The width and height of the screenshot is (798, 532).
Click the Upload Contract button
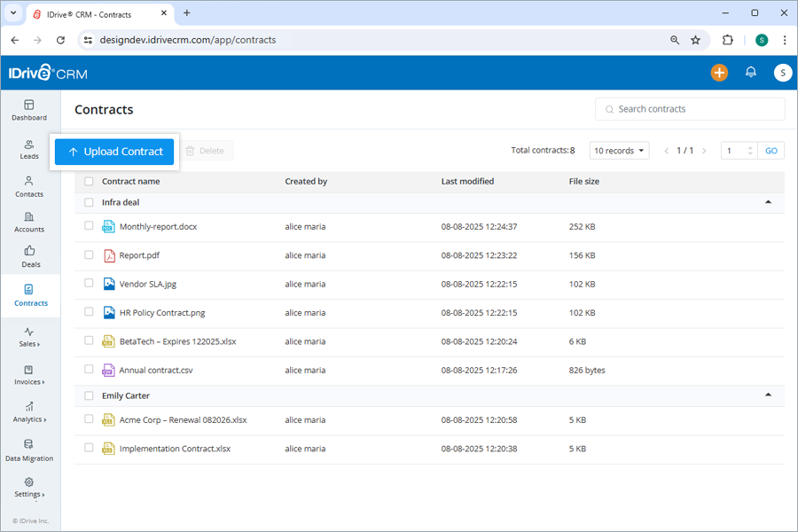(x=113, y=151)
